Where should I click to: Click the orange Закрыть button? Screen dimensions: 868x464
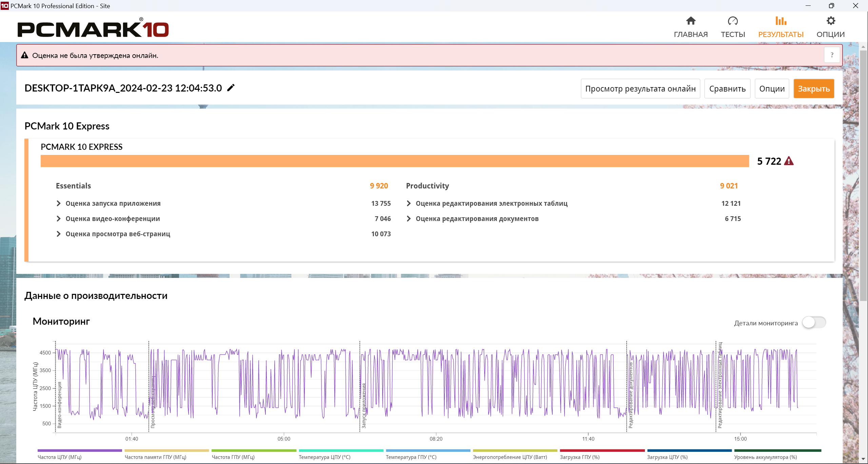(814, 89)
